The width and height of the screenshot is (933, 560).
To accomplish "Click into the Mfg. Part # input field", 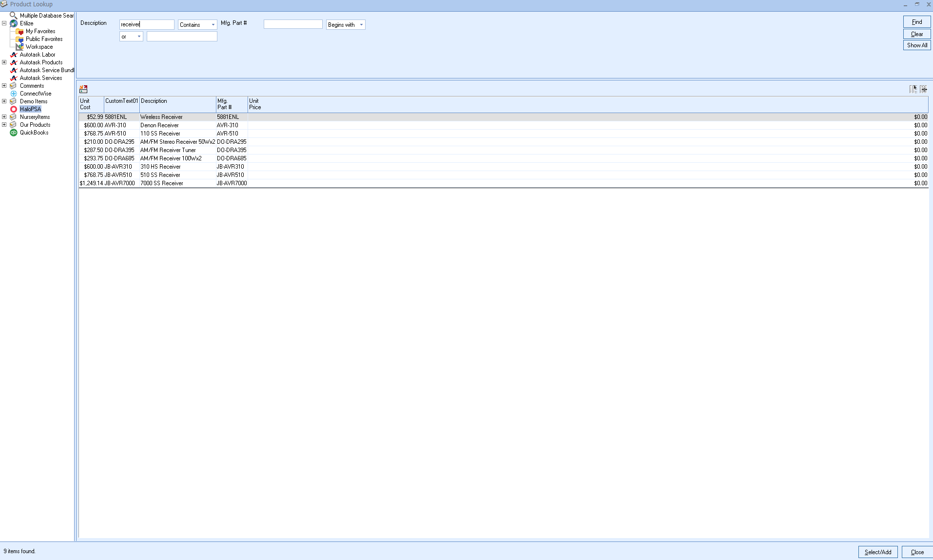I will point(292,24).
